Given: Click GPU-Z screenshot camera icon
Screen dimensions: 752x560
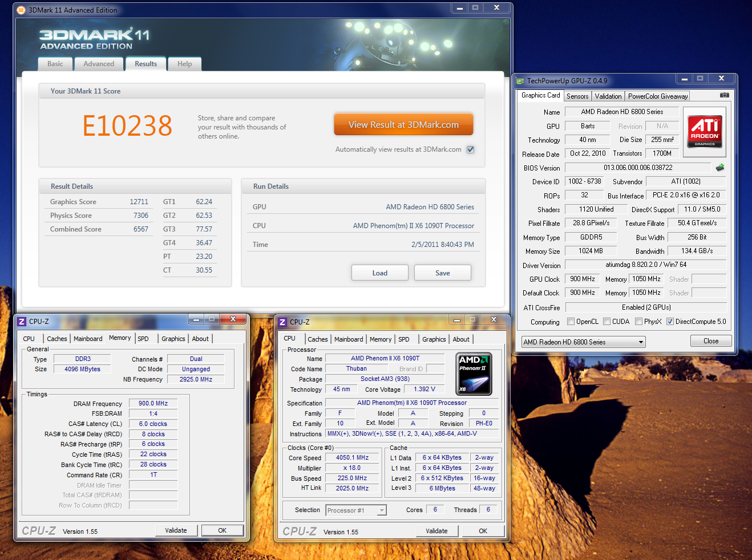Looking at the screenshot, I should tap(724, 95).
